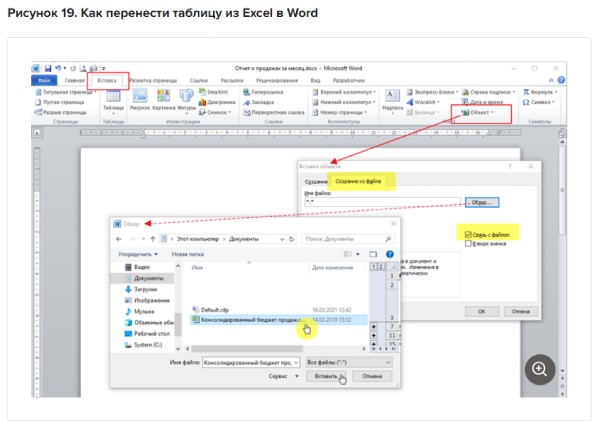
Task: Expand the Сервис dropdown
Action: coord(285,376)
